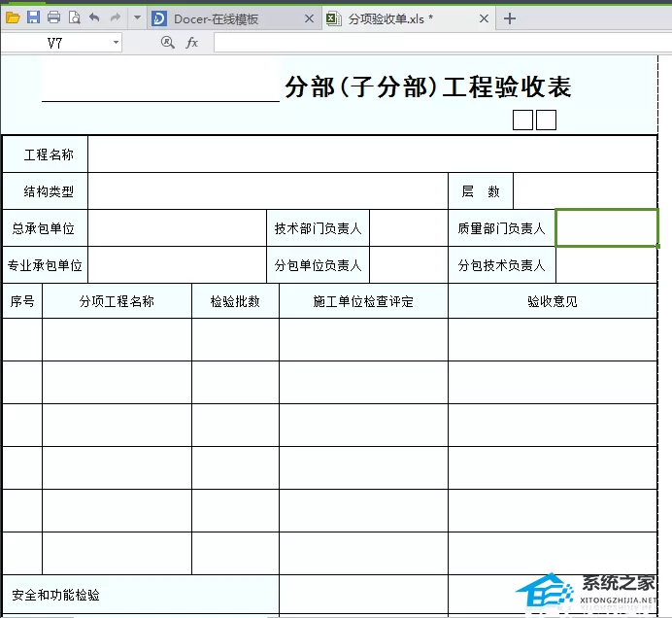This screenshot has height=618, width=672.
Task: Click into the formula bar input
Action: coord(443,43)
